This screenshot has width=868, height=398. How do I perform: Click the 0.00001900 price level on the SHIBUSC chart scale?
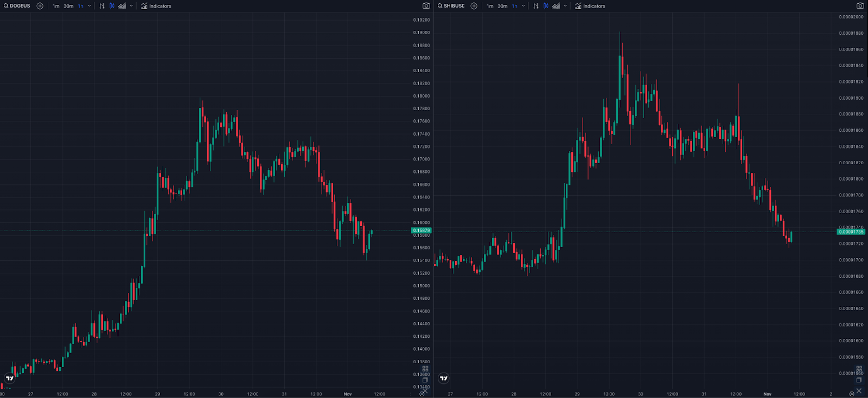tap(851, 98)
